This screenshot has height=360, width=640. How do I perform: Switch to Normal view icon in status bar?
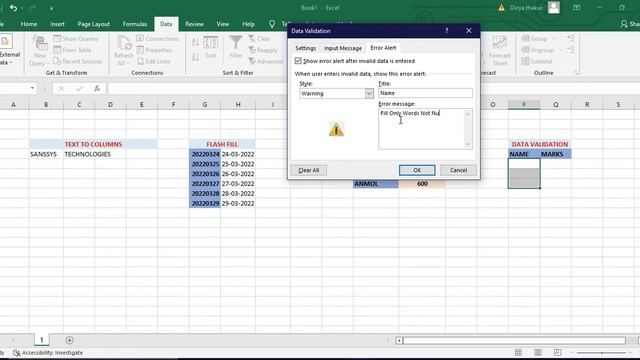(x=518, y=352)
